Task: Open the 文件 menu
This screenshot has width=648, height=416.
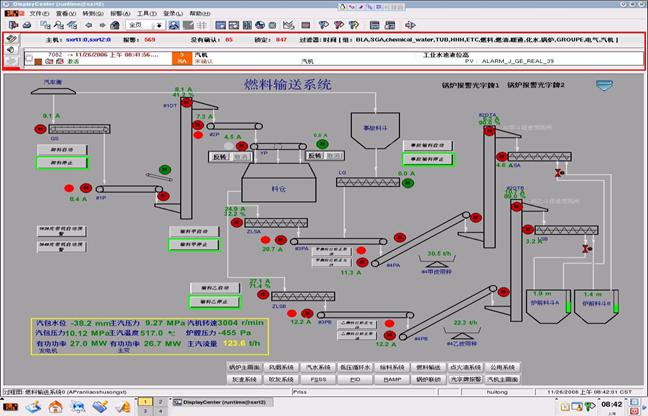Action: tap(39, 14)
